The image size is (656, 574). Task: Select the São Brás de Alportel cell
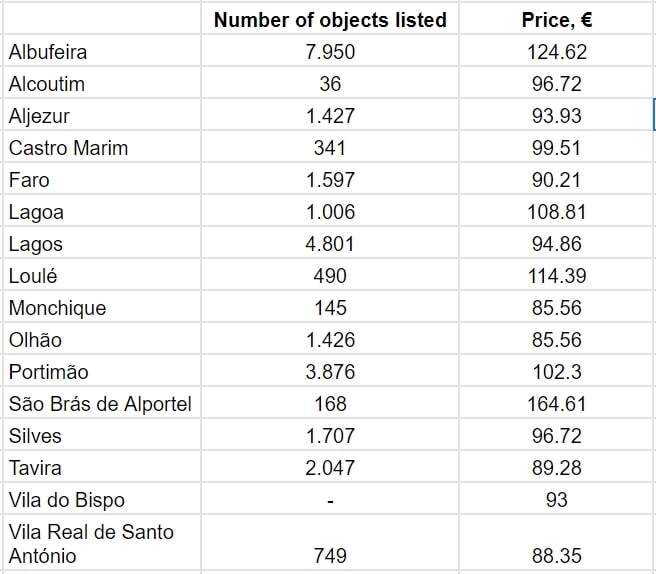point(100,404)
